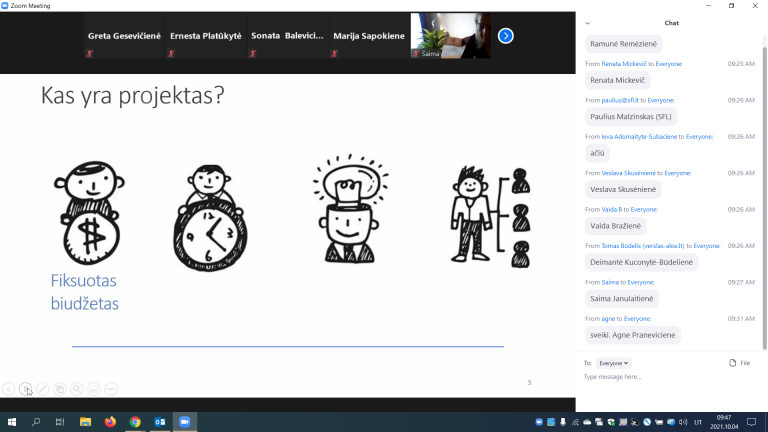The height and width of the screenshot is (432, 768).
Task: Click the 09:31 AM timestamp in chat
Action: coord(741,319)
